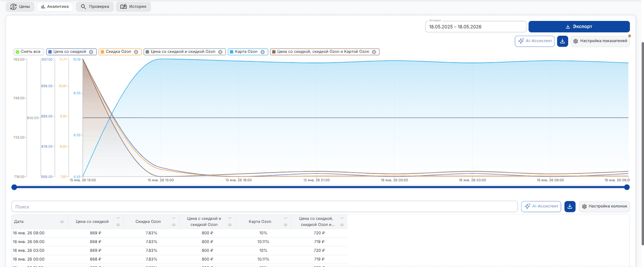Screen dimensions: 644x267
Task: Click the left handle of the timeline range slider
Action: point(14,187)
